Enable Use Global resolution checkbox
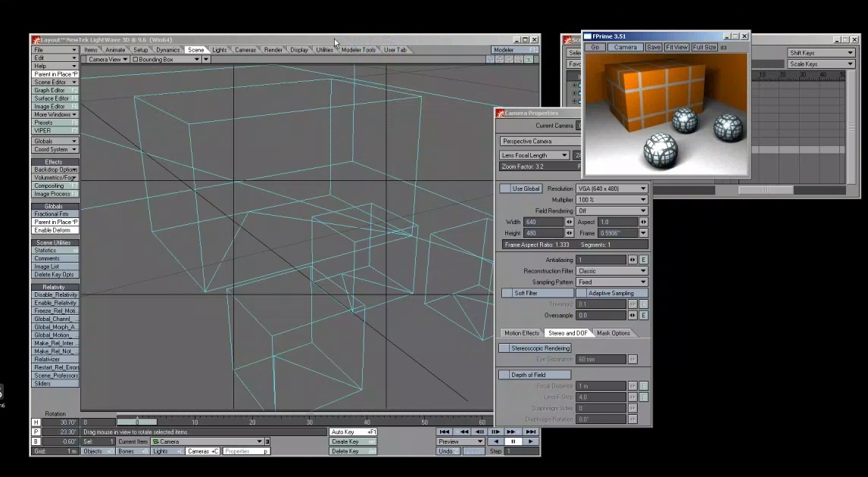The height and width of the screenshot is (477, 868). tap(520, 189)
